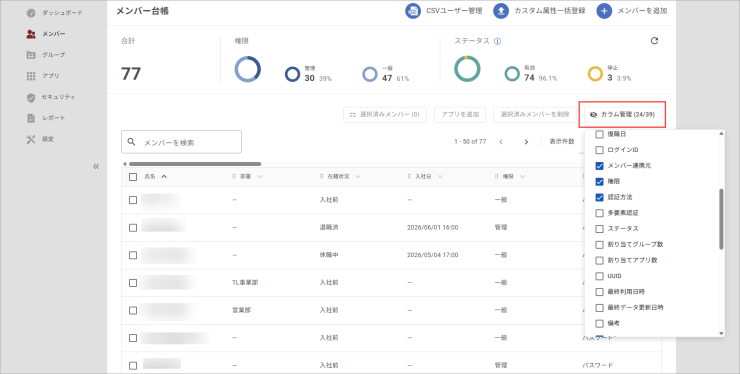
Task: Select the checkbox of the 休職中 member row
Action: click(x=133, y=255)
